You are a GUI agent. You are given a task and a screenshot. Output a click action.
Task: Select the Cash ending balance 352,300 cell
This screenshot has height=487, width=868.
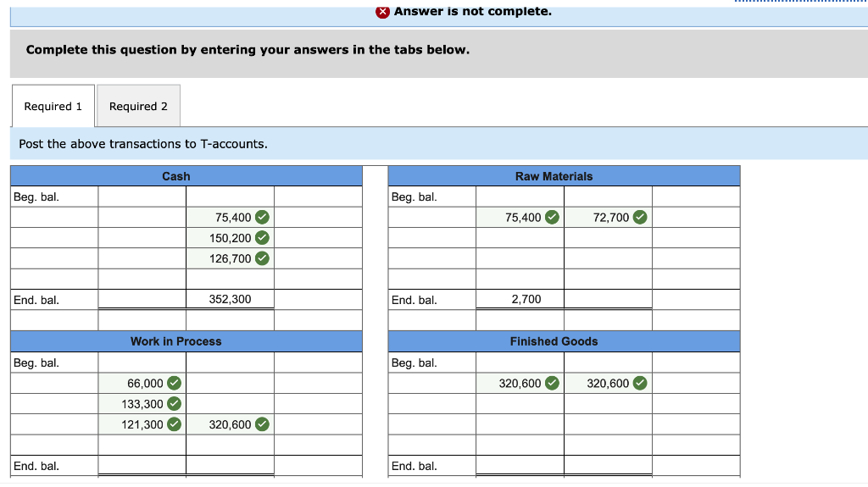231,299
